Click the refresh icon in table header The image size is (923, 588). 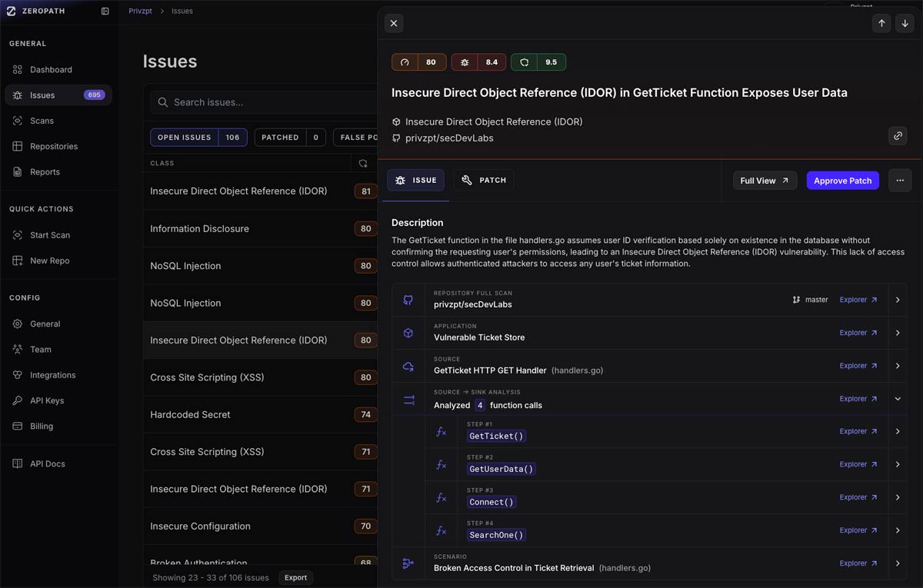364,164
